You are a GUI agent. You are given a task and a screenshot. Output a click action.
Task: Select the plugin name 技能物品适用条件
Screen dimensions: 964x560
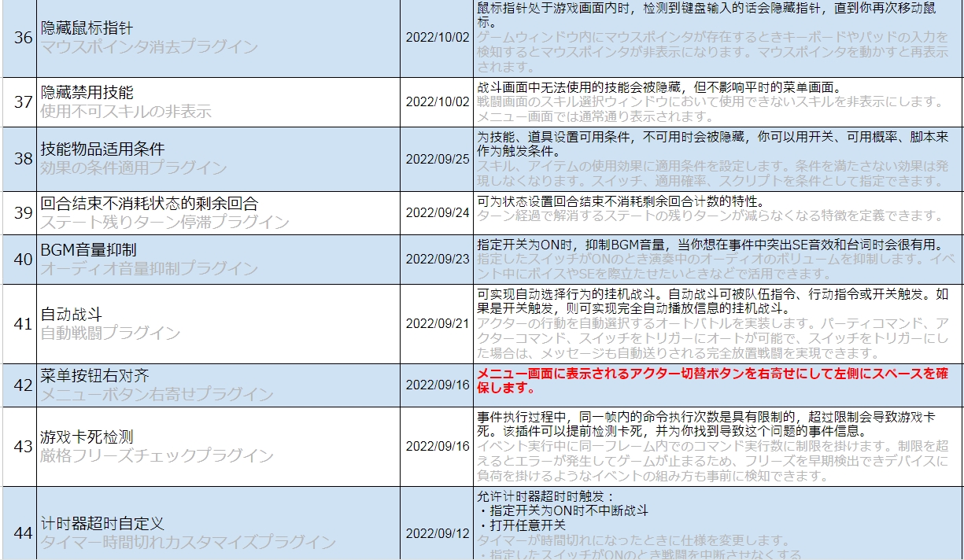[103, 149]
